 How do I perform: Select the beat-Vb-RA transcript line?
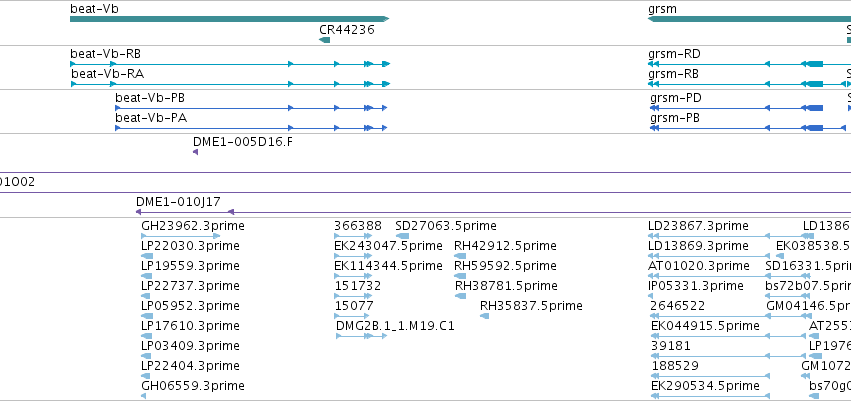coord(231,84)
